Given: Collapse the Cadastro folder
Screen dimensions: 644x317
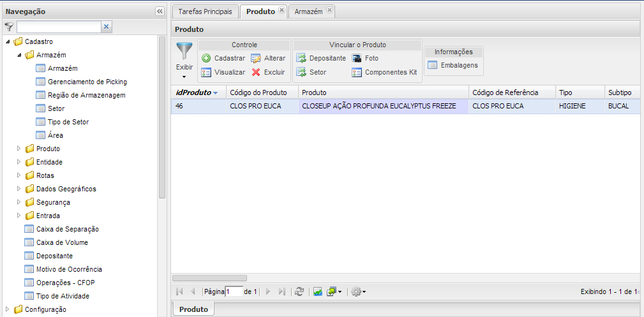Looking at the screenshot, I should coord(8,41).
